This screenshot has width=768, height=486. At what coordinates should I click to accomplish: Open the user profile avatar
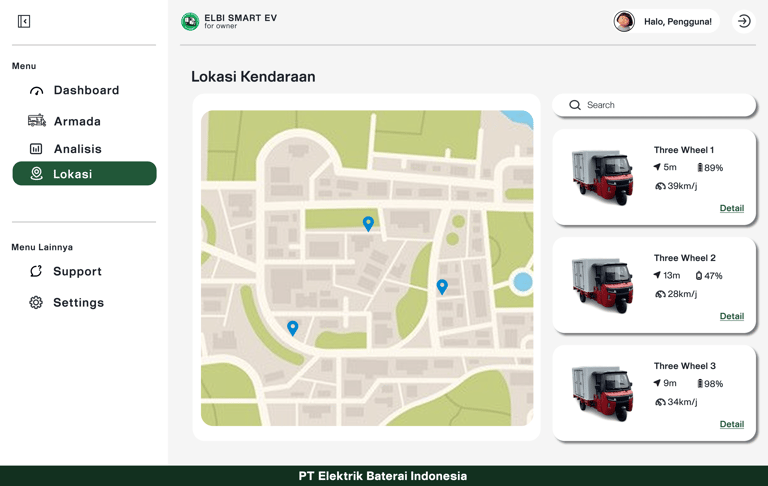point(624,21)
